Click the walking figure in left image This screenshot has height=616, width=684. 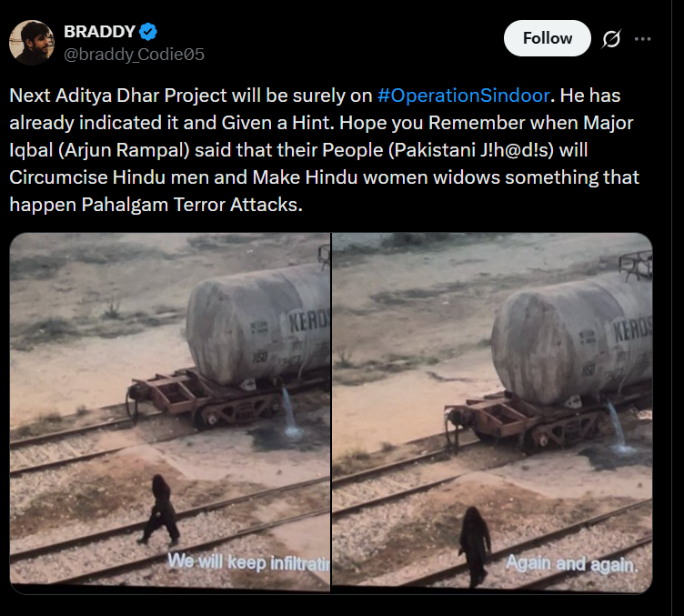click(x=160, y=510)
